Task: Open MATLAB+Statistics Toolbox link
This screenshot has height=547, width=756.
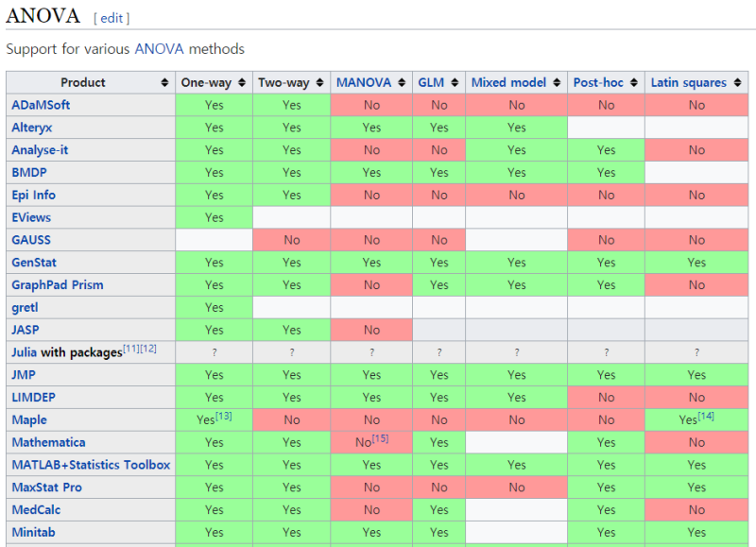Action: point(91,465)
